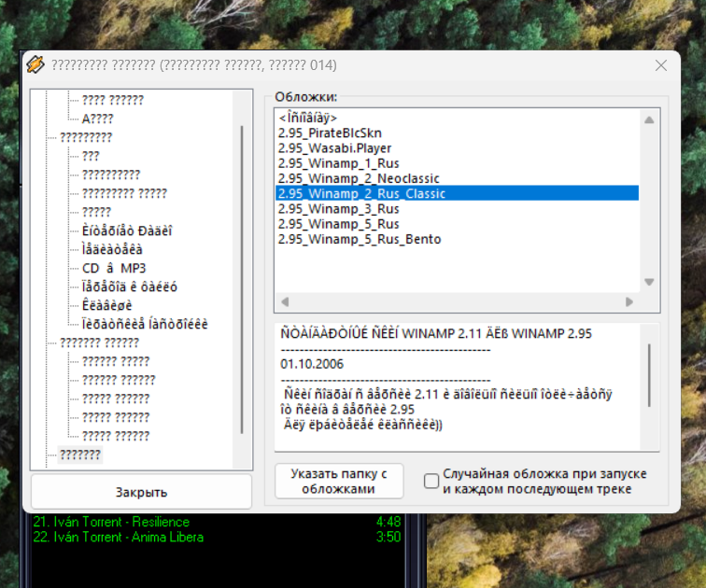Click the skin description box's scrollbar thumb
Viewport: 706px width, 588px height.
[x=649, y=375]
